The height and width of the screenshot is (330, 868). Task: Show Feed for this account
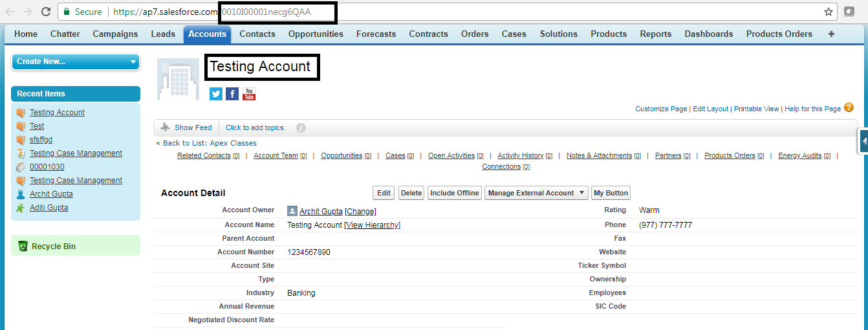click(x=186, y=127)
